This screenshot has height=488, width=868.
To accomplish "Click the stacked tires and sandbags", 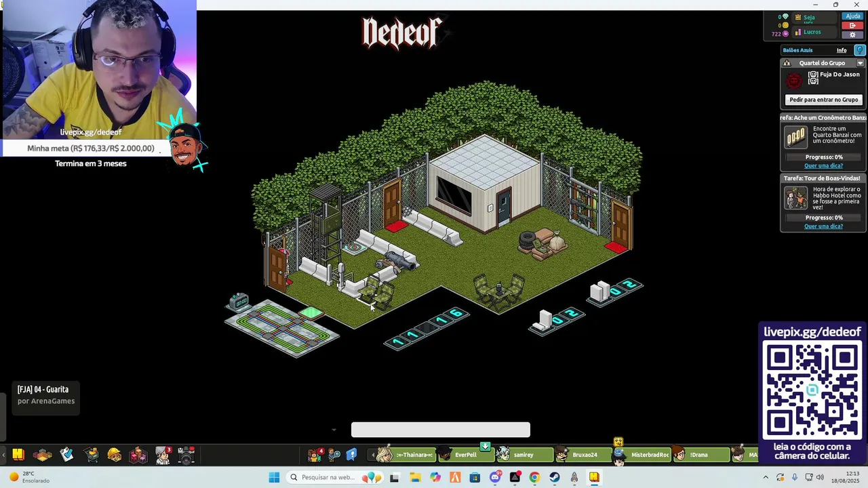I will click(x=542, y=243).
